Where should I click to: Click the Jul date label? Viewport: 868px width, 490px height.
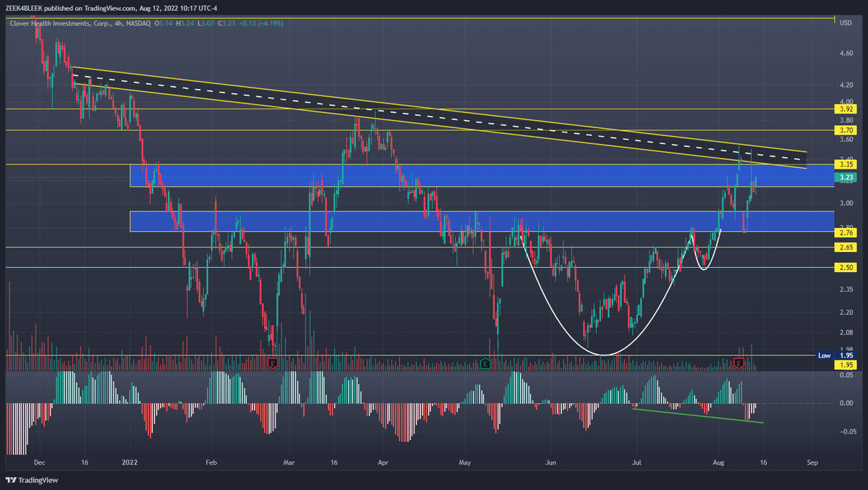(637, 461)
